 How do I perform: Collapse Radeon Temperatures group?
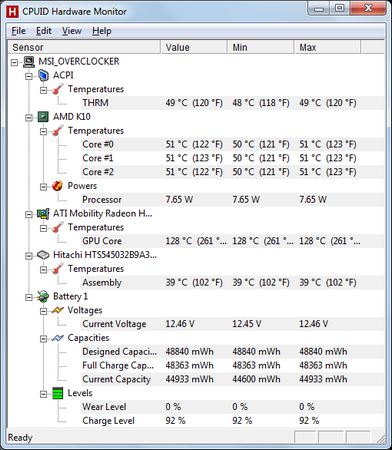(x=44, y=228)
